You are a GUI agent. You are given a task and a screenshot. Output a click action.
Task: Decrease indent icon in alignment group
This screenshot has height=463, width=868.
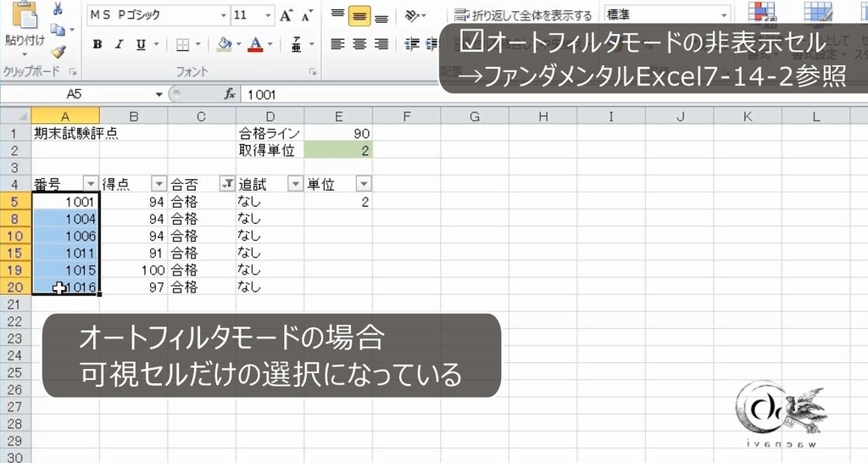(412, 44)
